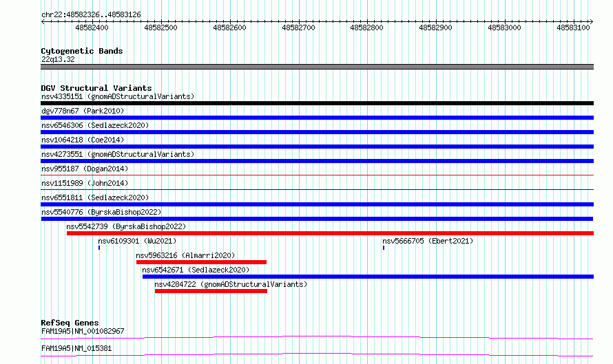Click the left arrow of the ruler
Screen dimensions: 613x364
pyautogui.click(x=43, y=21)
